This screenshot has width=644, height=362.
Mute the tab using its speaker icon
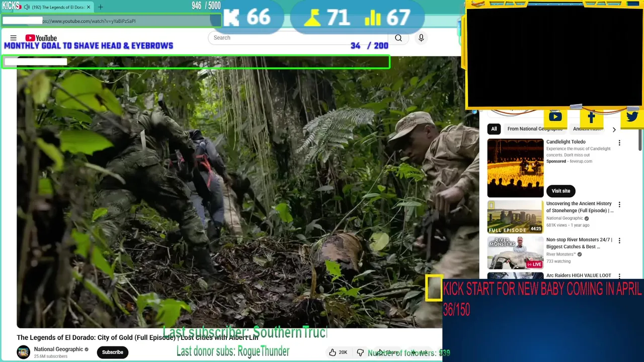(x=27, y=7)
